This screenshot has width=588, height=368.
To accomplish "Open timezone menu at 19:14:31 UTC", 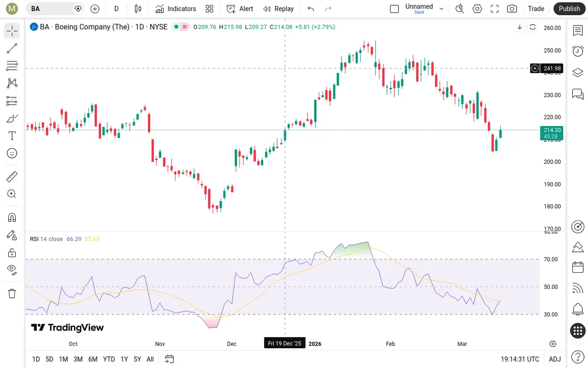I will (x=520, y=359).
